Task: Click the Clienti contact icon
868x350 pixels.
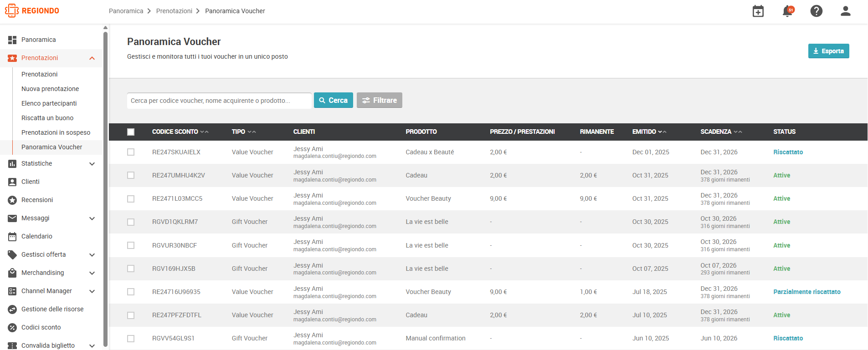Action: coord(12,182)
